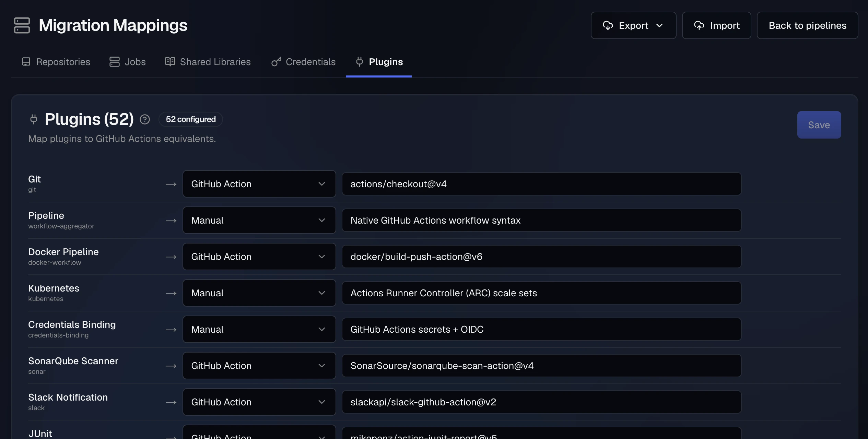Open the Export dropdown menu
This screenshot has width=868, height=439.
click(633, 25)
